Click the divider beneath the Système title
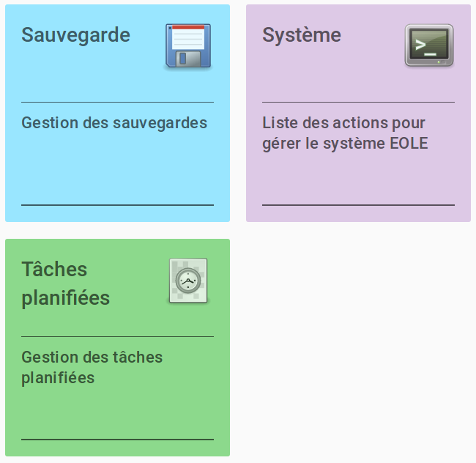476x463 pixels. point(358,103)
